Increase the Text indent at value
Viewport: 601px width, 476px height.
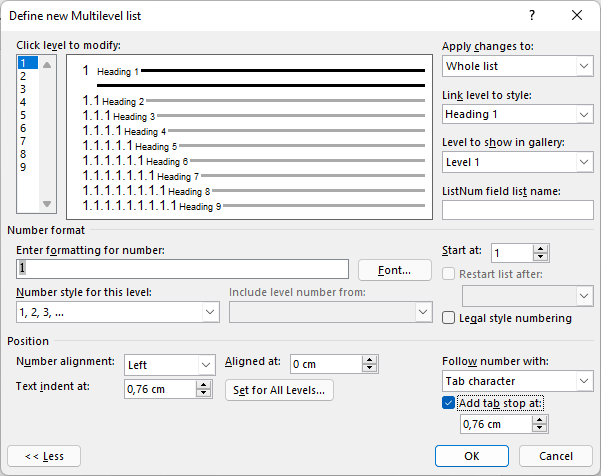click(x=204, y=386)
